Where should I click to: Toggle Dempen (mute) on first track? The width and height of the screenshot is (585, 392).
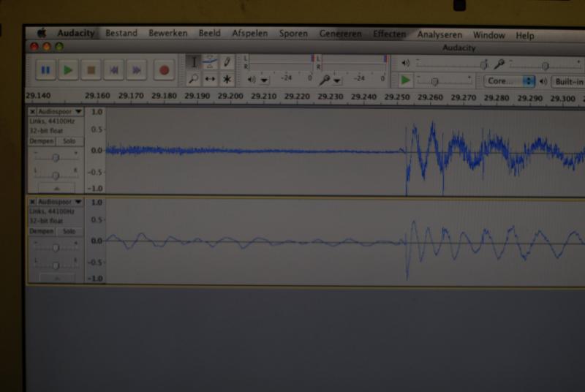coord(42,141)
